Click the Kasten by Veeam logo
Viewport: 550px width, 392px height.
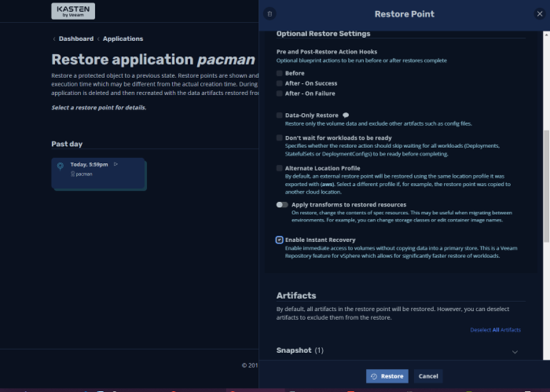(x=73, y=11)
